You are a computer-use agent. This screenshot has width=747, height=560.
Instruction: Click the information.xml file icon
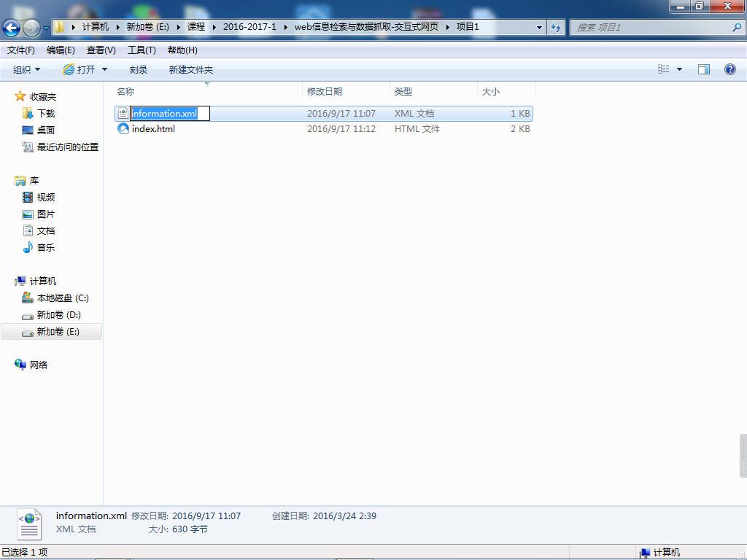click(x=123, y=113)
